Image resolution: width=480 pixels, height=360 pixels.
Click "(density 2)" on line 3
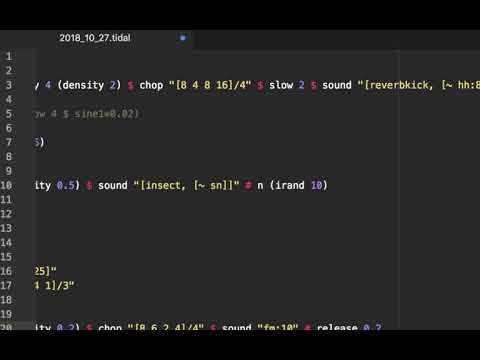89,85
